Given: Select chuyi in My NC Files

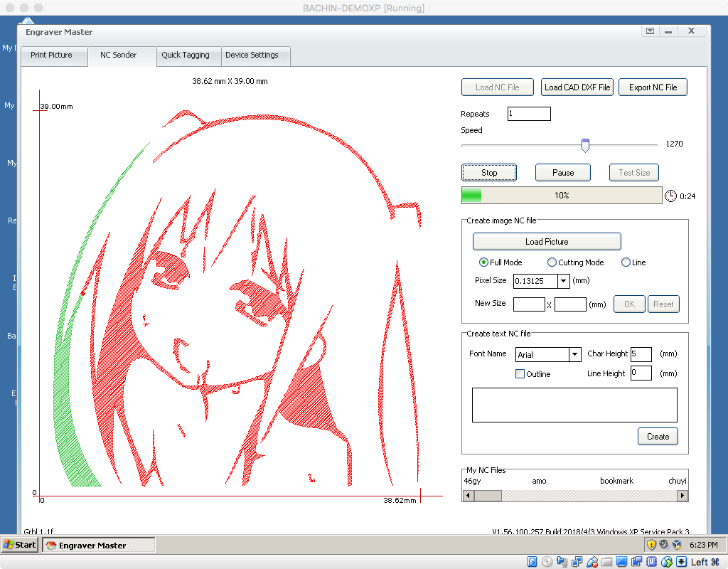Looking at the screenshot, I should point(678,481).
